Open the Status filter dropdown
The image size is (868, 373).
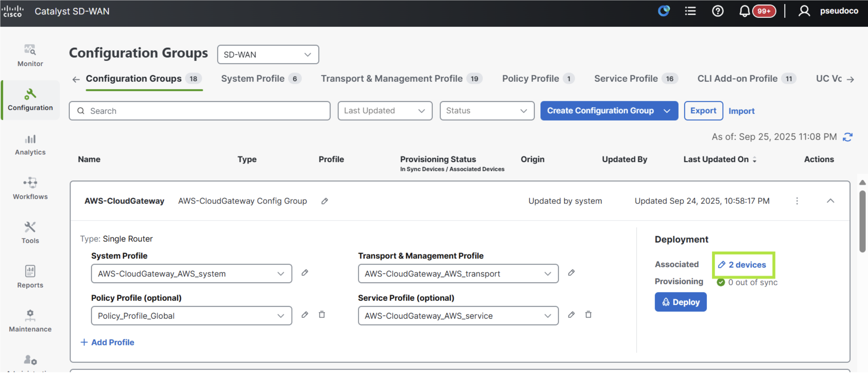pos(487,111)
